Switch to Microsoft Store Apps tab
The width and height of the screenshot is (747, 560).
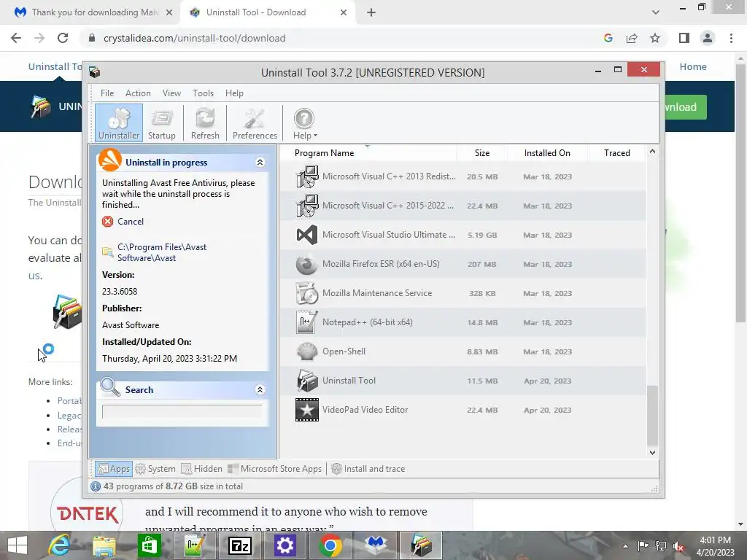[x=275, y=469]
